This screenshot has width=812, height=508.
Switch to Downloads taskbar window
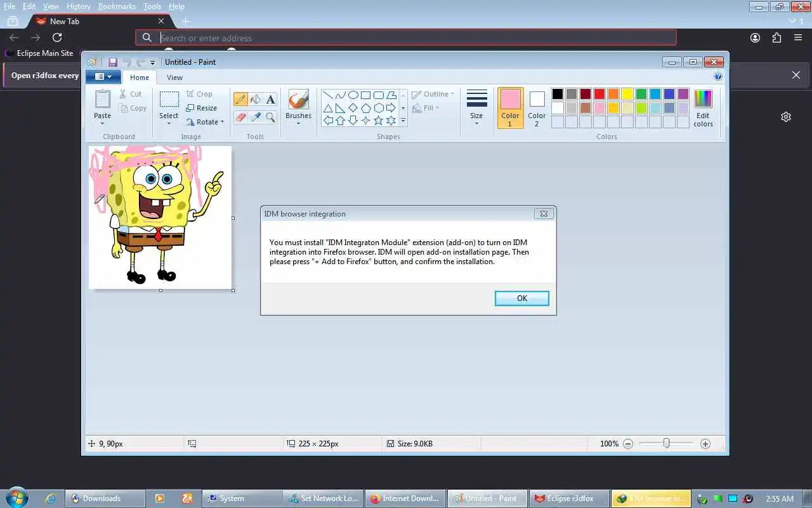point(105,498)
